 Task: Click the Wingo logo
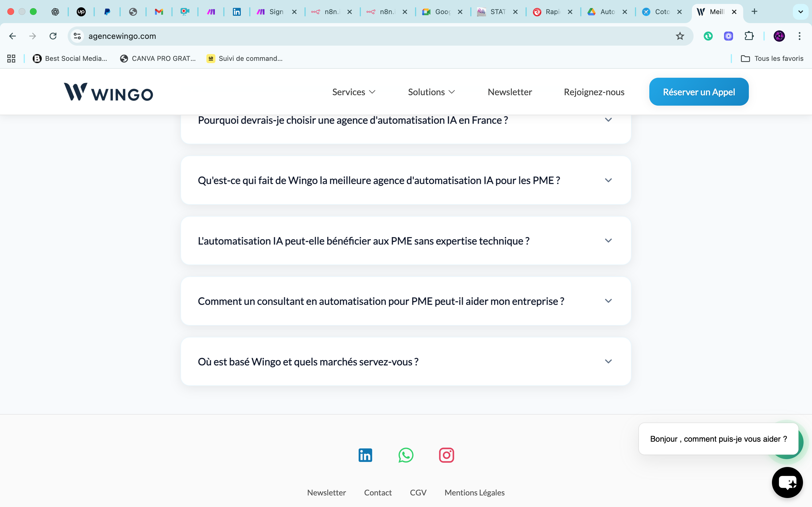[x=108, y=92]
